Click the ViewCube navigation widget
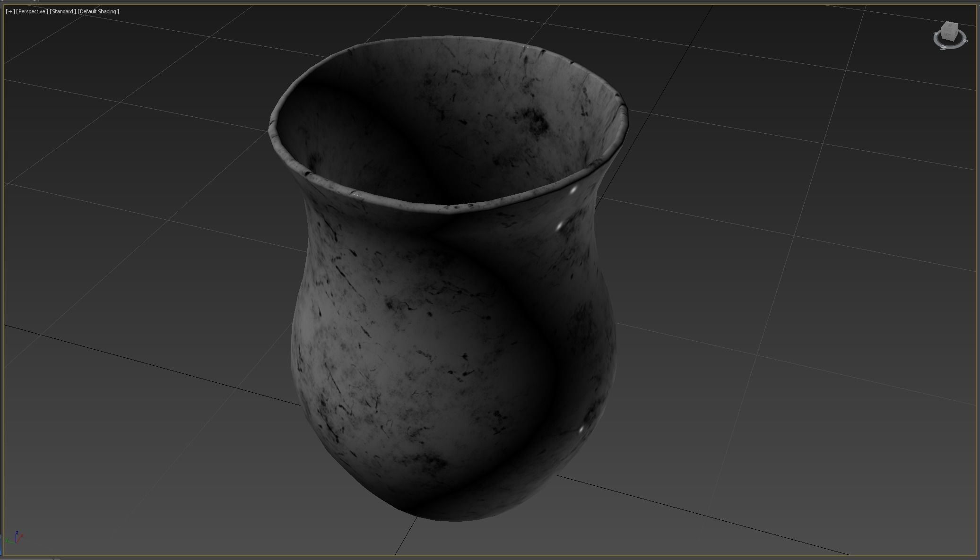Image resolution: width=980 pixels, height=560 pixels. click(950, 35)
